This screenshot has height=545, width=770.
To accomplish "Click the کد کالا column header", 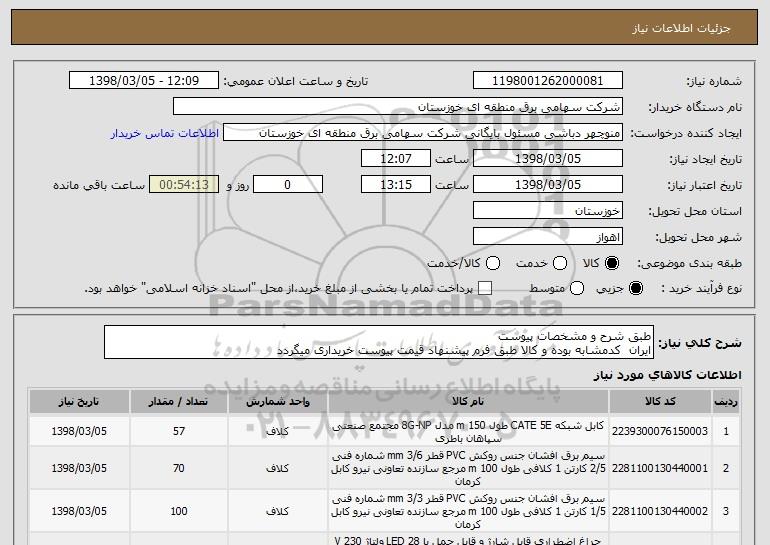I will (x=660, y=402).
